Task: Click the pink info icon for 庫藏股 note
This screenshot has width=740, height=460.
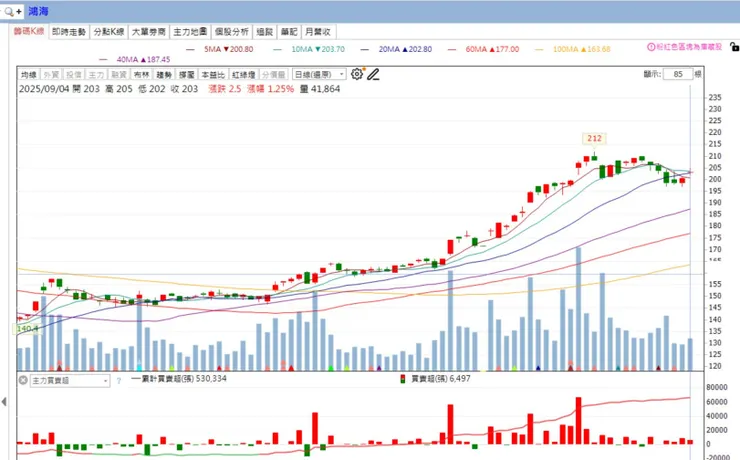Action: [x=651, y=47]
